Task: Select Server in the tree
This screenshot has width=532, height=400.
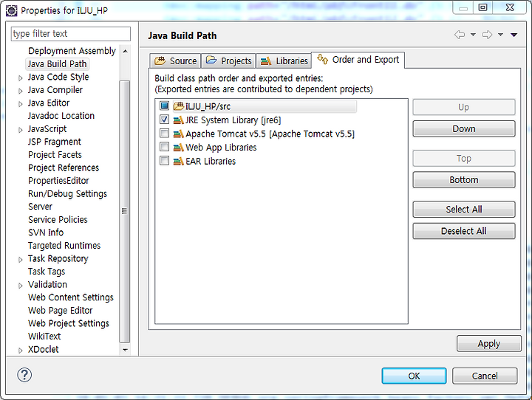Action: click(40, 207)
